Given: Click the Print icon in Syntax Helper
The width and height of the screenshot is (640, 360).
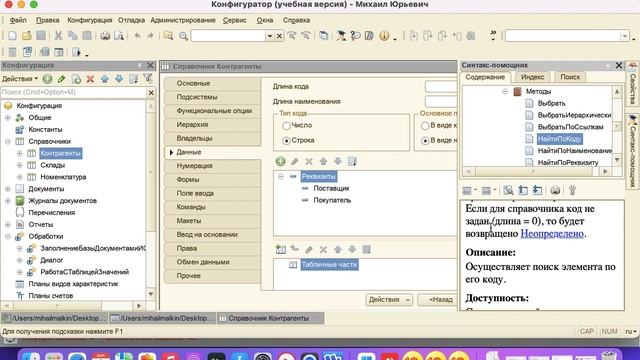Looking at the screenshot, I should [x=555, y=190].
